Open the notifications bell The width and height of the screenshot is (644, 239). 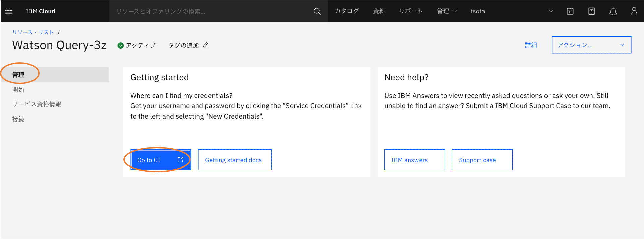[x=613, y=11]
